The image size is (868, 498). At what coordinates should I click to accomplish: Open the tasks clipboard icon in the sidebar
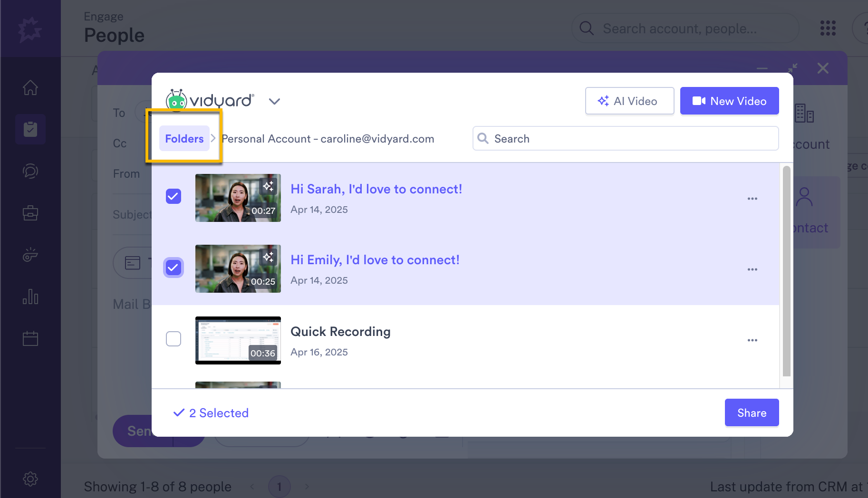[30, 129]
